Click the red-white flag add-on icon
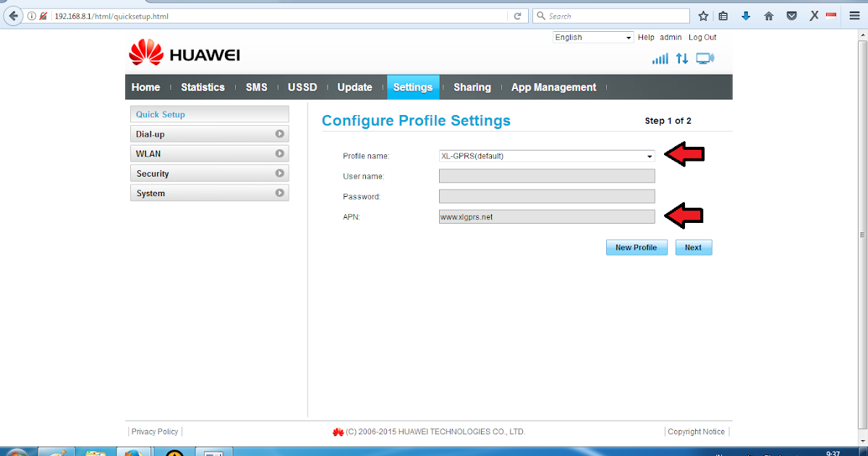Screen dimensions: 868x456 [x=831, y=15]
